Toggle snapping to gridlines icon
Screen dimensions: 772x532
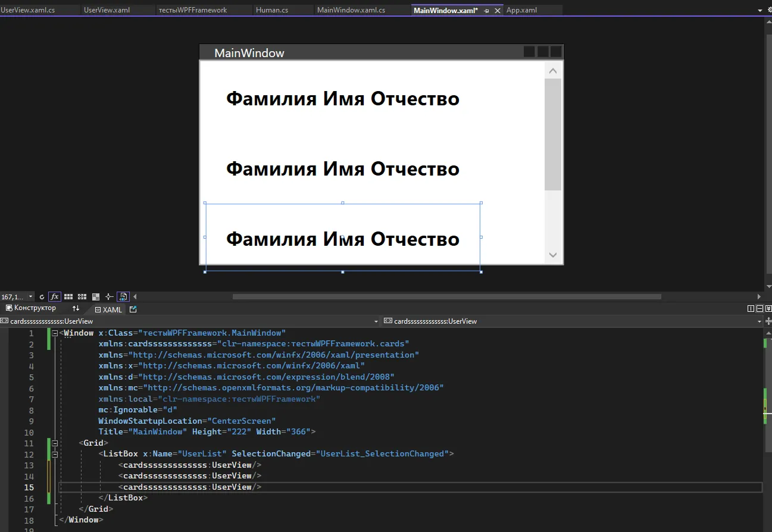click(82, 296)
